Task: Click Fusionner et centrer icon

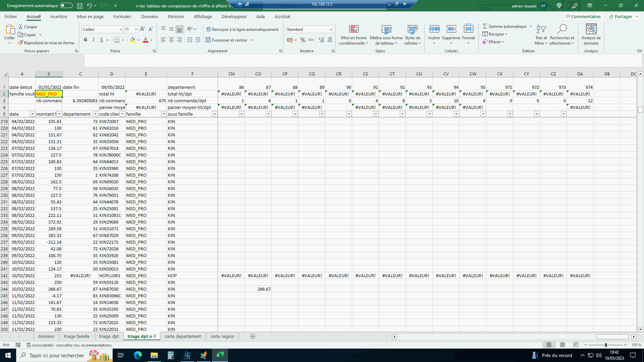Action: (x=208, y=40)
